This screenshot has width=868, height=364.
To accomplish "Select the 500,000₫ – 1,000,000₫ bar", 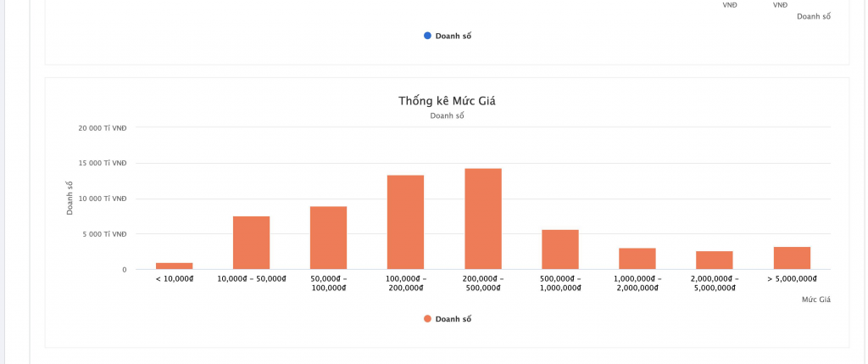I will point(560,249).
